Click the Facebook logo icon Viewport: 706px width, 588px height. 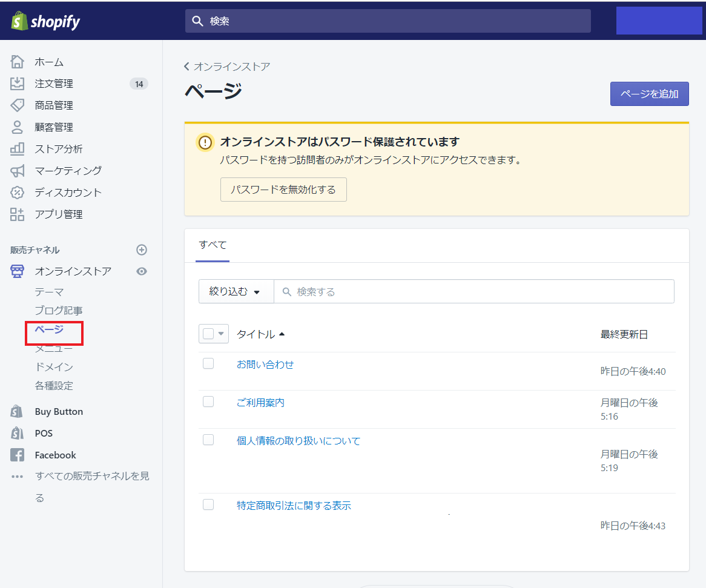[17, 455]
